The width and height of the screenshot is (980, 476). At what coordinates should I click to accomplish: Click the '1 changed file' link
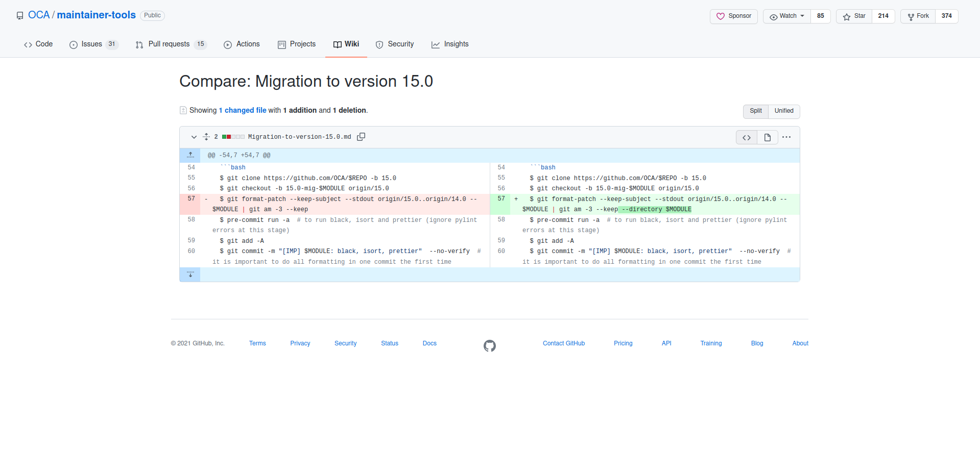(243, 110)
